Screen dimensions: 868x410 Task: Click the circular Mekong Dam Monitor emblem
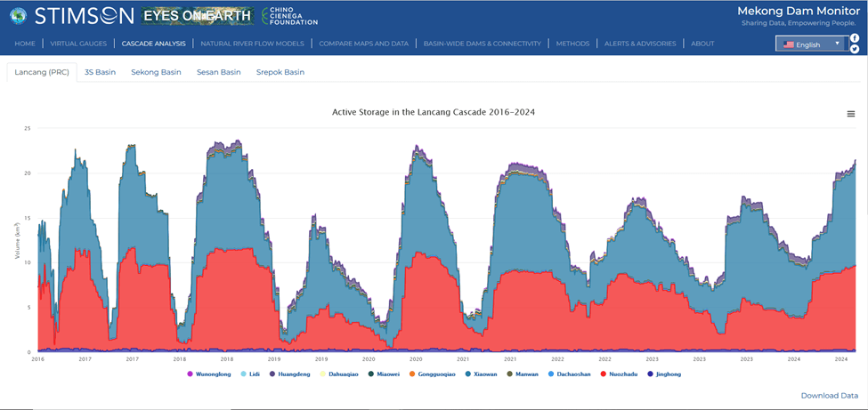tap(17, 16)
